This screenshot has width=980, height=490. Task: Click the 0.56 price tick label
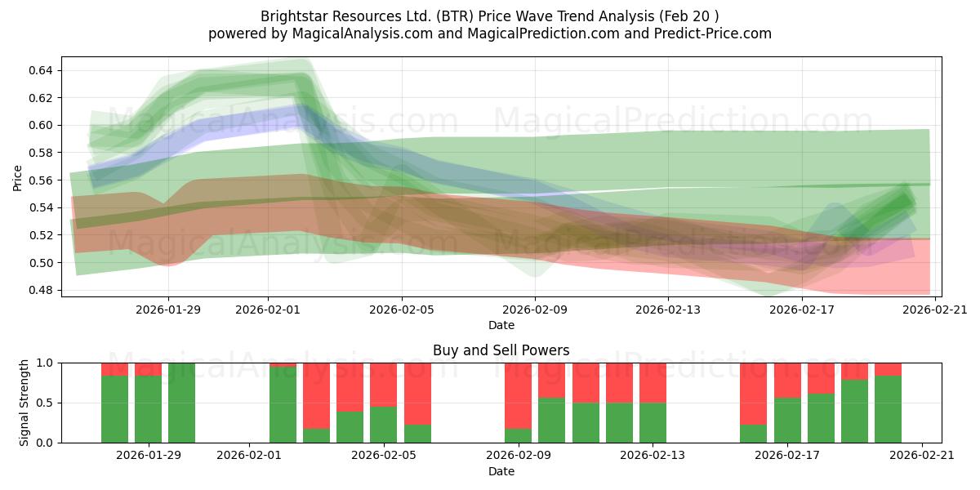pyautogui.click(x=41, y=180)
